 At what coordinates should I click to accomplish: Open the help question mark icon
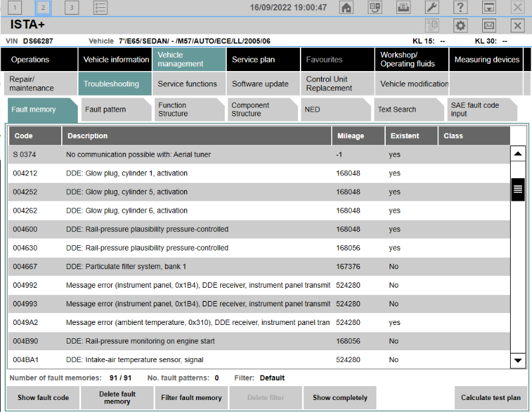pos(460,7)
